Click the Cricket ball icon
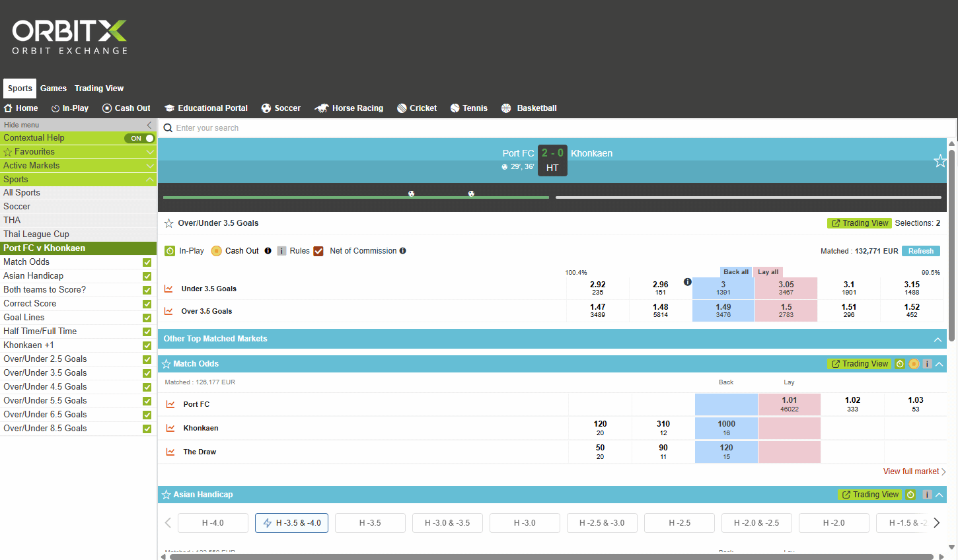This screenshot has height=560, width=958. point(402,108)
